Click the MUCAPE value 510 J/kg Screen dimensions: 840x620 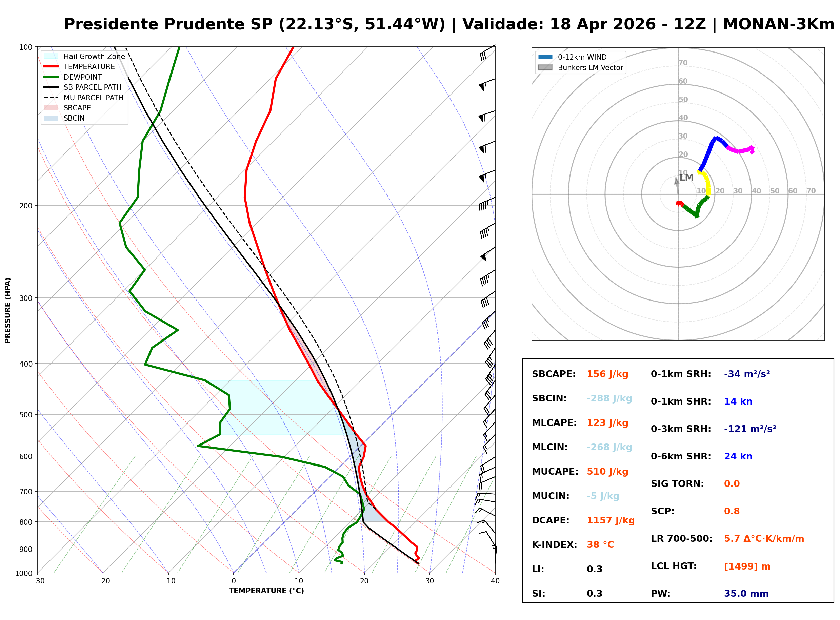pyautogui.click(x=607, y=472)
